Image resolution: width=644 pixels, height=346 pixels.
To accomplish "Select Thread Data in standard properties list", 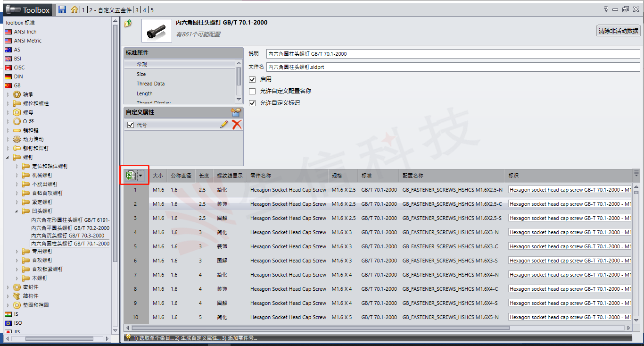I will click(150, 84).
